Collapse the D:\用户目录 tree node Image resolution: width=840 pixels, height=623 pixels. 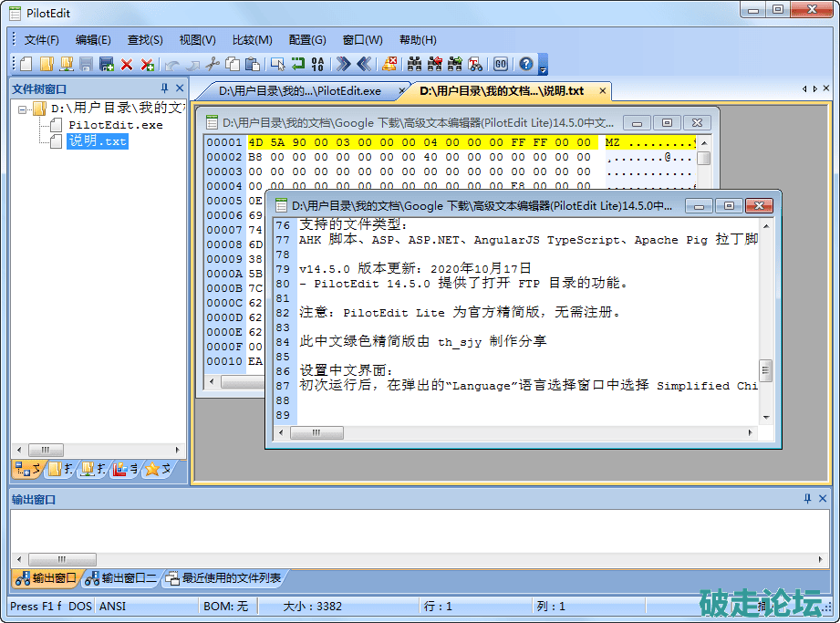pyautogui.click(x=23, y=109)
